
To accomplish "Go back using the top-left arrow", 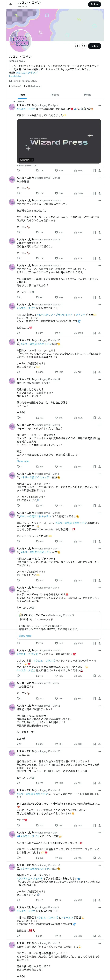I will tap(10, 5).
